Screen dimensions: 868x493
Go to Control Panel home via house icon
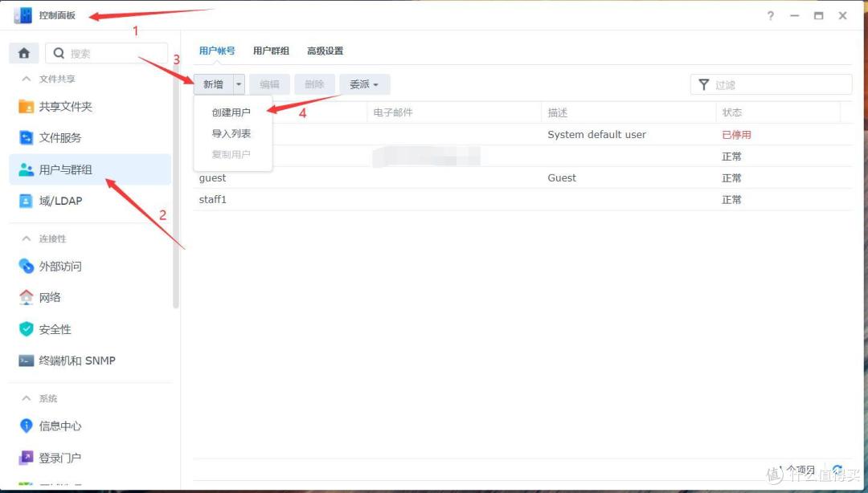tap(24, 53)
